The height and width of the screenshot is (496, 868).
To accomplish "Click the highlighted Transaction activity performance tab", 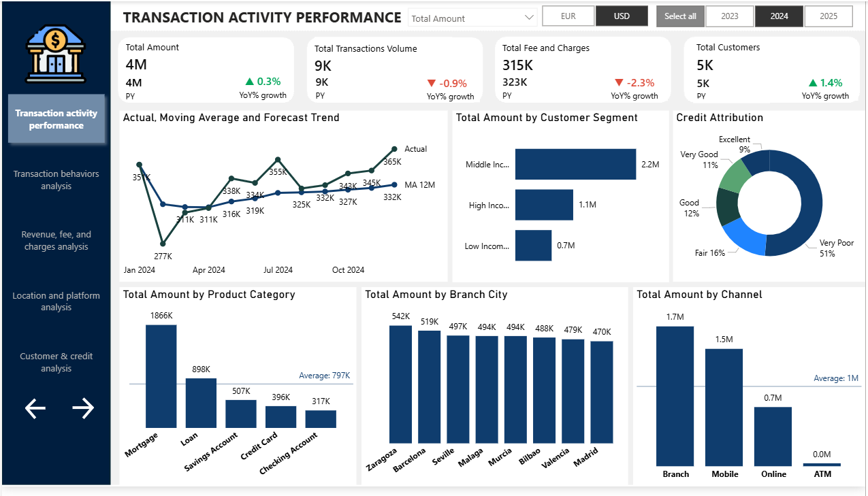I will click(57, 119).
